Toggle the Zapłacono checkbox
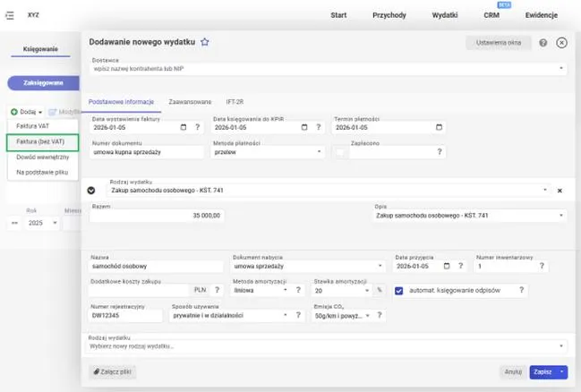The height and width of the screenshot is (392, 581). coord(339,152)
